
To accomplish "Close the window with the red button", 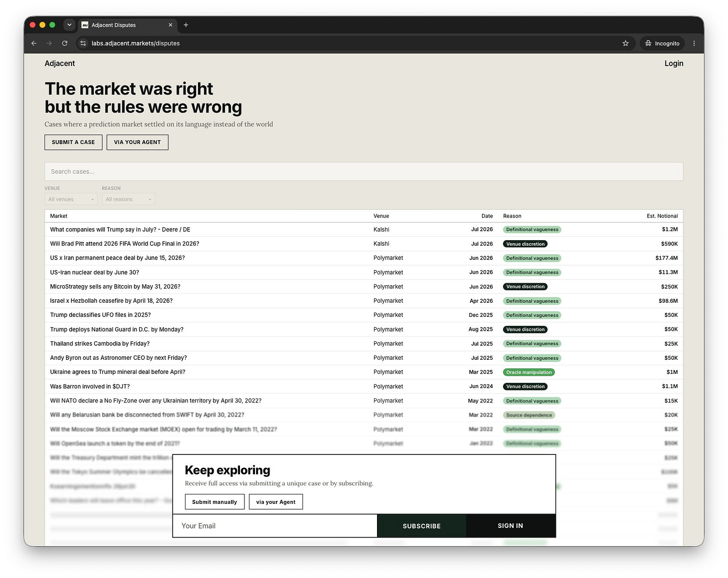I will click(x=32, y=25).
